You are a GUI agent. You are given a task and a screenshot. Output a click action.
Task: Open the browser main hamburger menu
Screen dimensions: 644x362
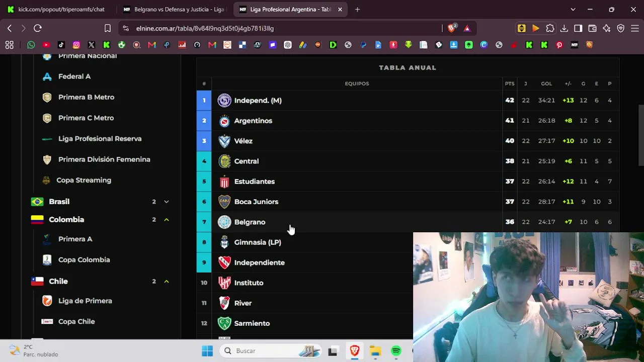(x=634, y=28)
